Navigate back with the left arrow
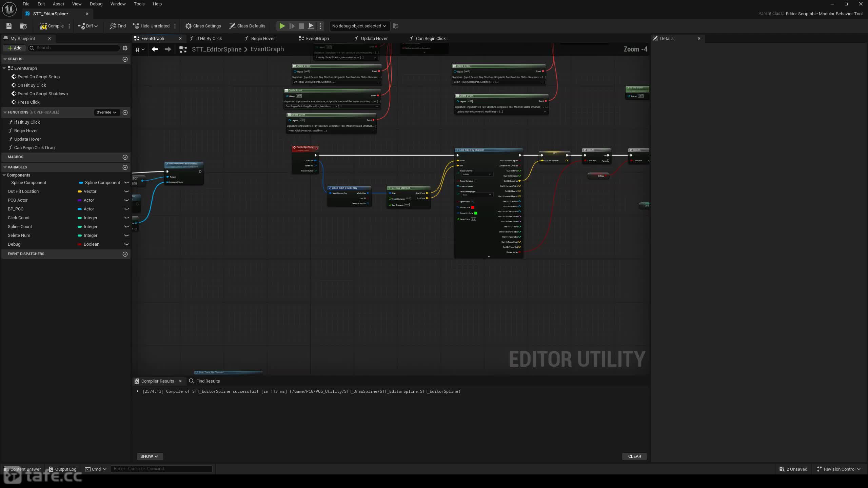 tap(155, 49)
